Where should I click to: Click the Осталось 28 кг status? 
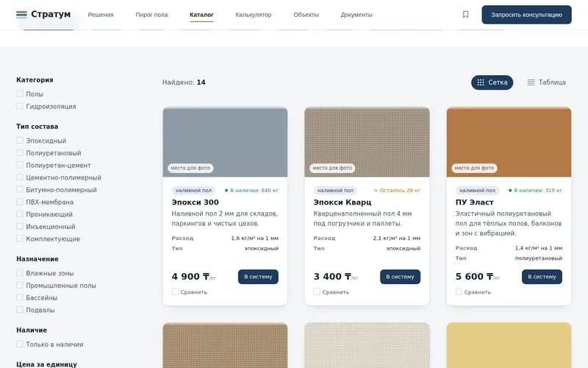click(397, 191)
